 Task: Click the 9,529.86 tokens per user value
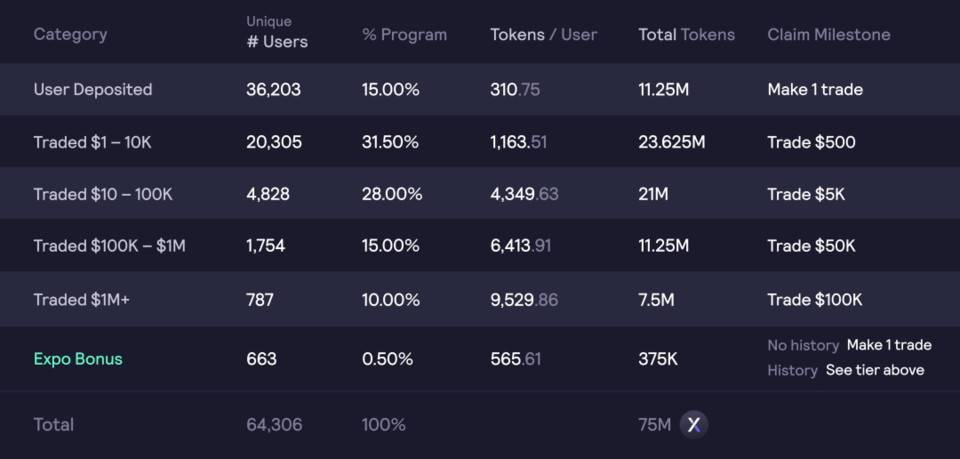524,299
